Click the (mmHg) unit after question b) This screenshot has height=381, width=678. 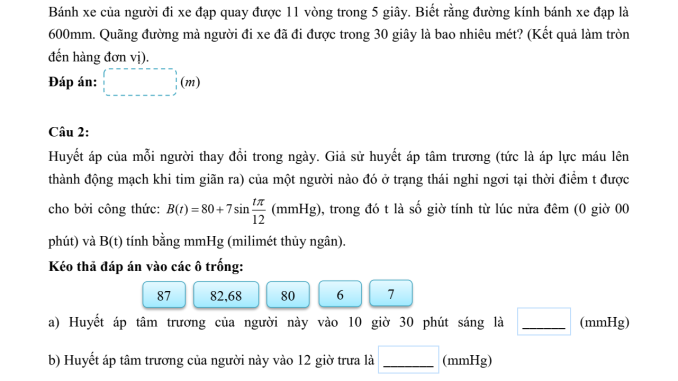coord(467,360)
